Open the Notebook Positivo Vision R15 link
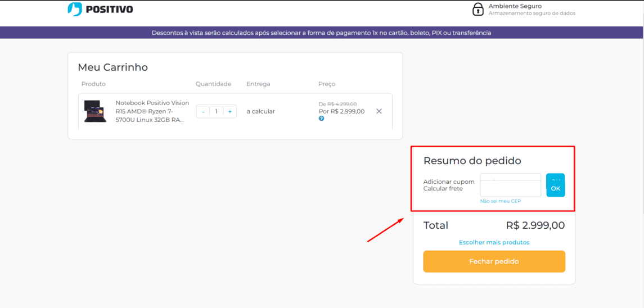 click(152, 111)
